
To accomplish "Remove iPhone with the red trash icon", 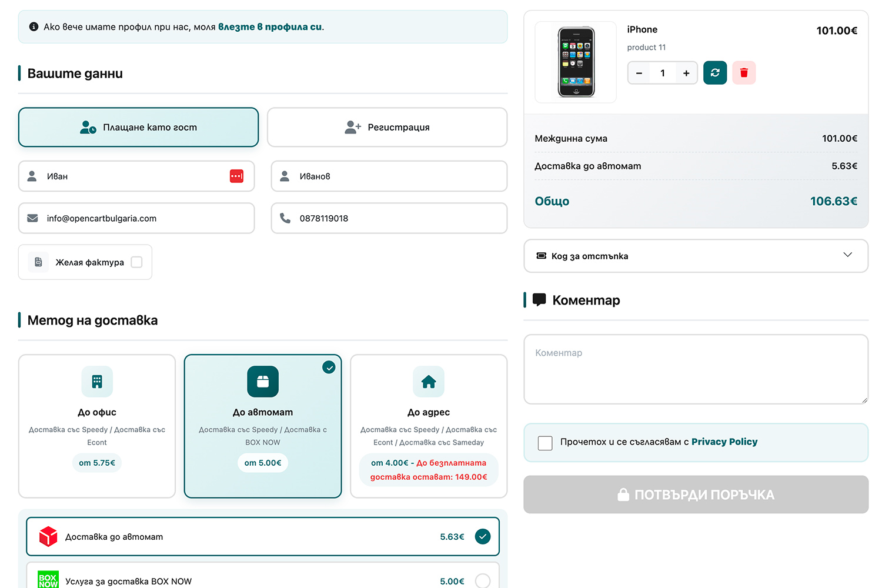I will pyautogui.click(x=744, y=73).
